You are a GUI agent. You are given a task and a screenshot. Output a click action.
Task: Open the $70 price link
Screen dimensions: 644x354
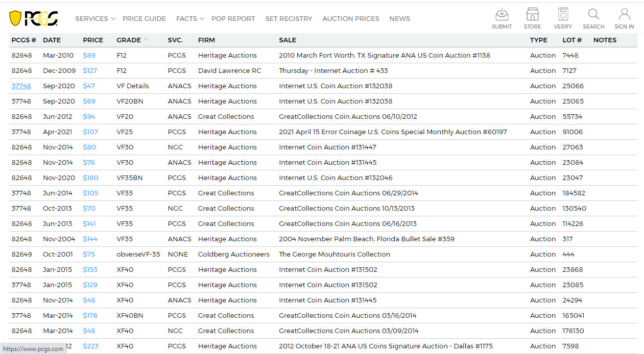89,208
